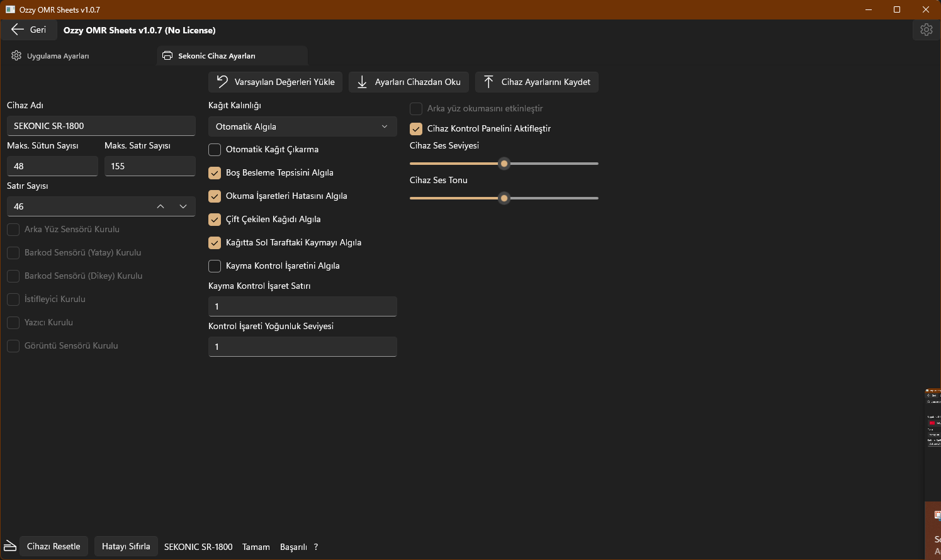Image resolution: width=941 pixels, height=560 pixels.
Task: Uncheck Çift Çekilen Kağıdı Algıla
Action: click(215, 220)
